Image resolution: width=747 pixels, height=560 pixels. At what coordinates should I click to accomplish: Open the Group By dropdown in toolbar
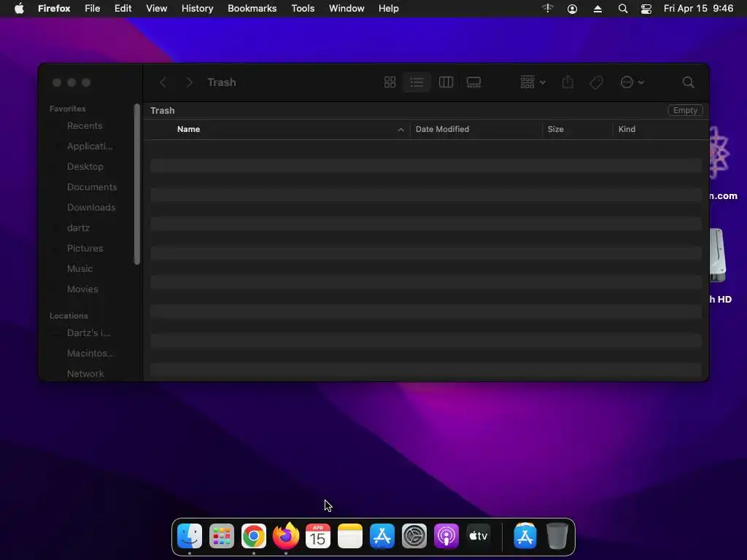click(533, 82)
